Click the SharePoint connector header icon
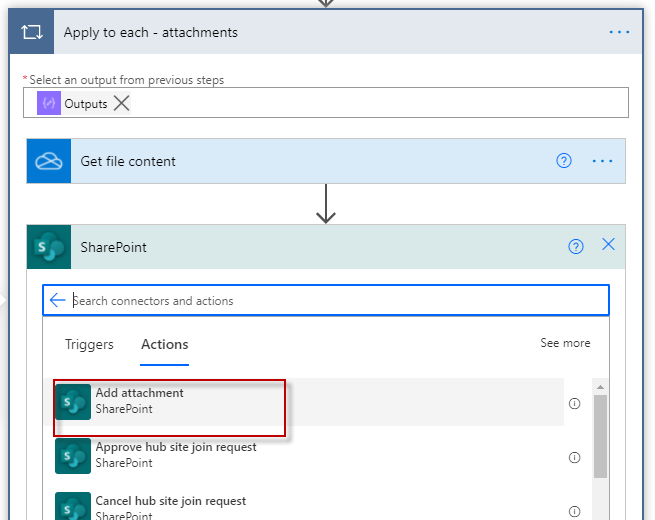 coord(49,247)
